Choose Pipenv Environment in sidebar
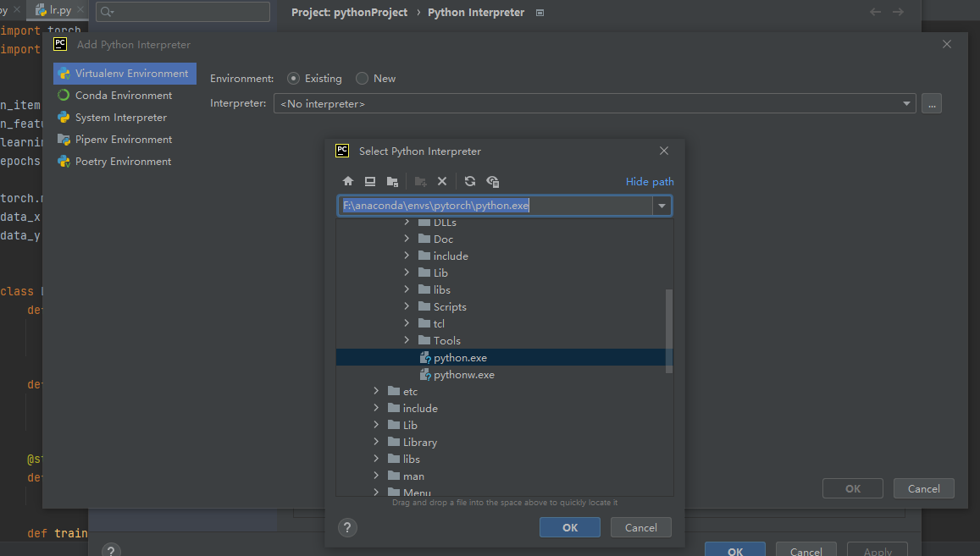980x556 pixels. (125, 140)
